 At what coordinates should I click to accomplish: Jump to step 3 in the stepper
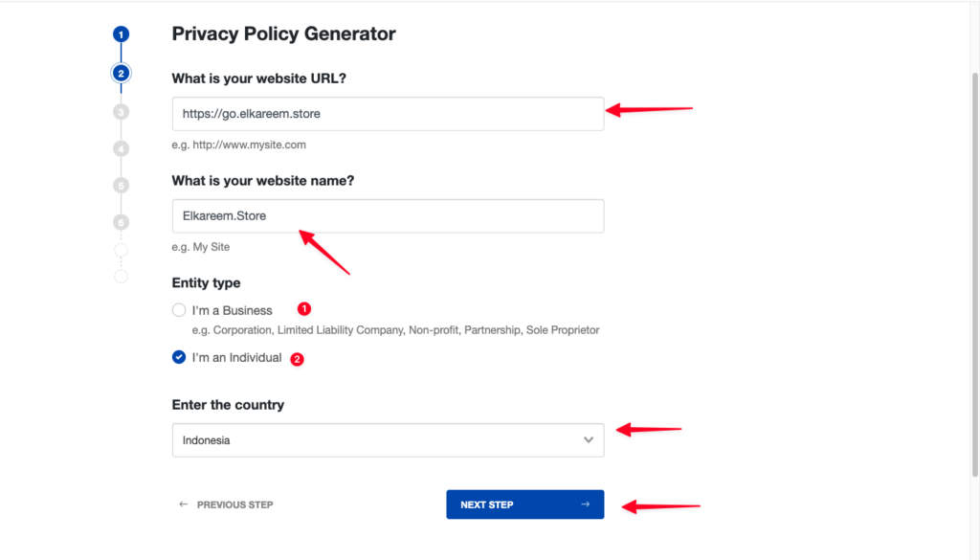click(x=121, y=112)
